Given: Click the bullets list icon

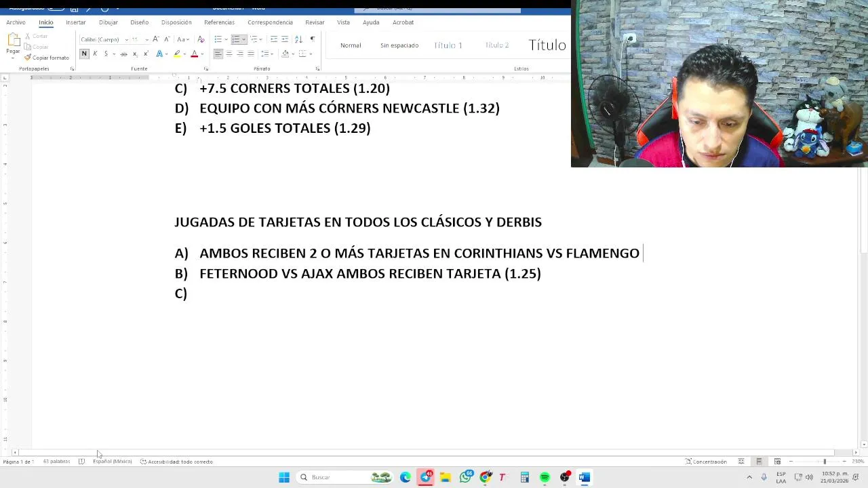Looking at the screenshot, I should (218, 39).
